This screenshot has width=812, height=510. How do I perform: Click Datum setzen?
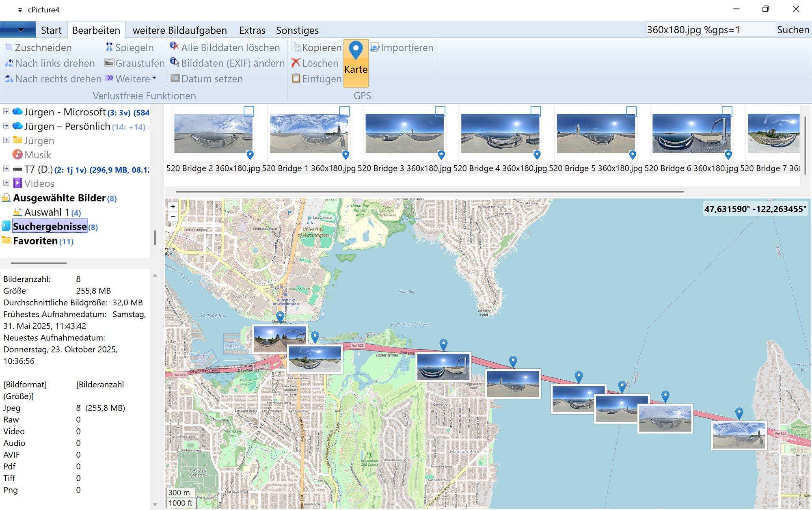tap(206, 79)
